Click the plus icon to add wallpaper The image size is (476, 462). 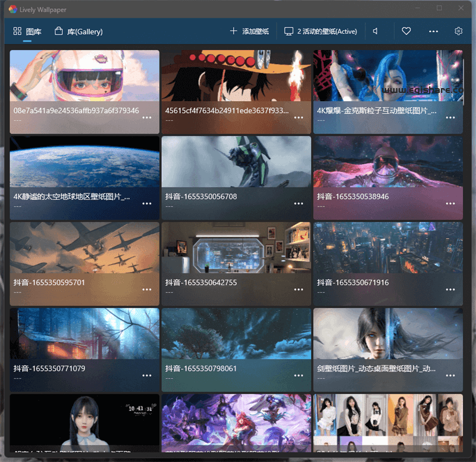[233, 31]
